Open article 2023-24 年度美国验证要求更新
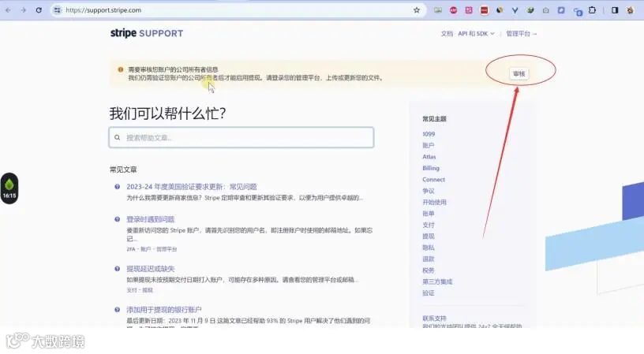Viewport: 644px width, 354px height. [x=192, y=187]
